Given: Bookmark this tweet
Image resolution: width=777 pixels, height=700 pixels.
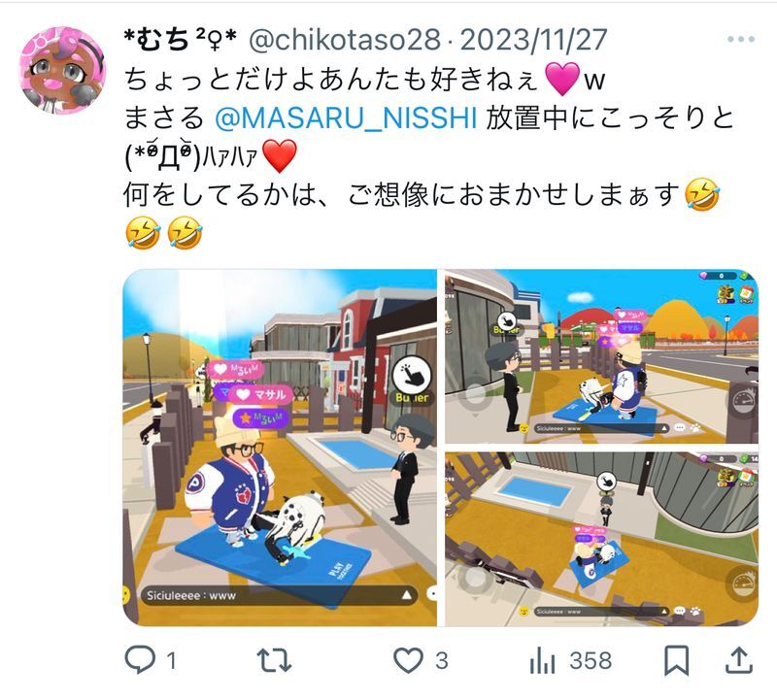Looking at the screenshot, I should point(676,660).
